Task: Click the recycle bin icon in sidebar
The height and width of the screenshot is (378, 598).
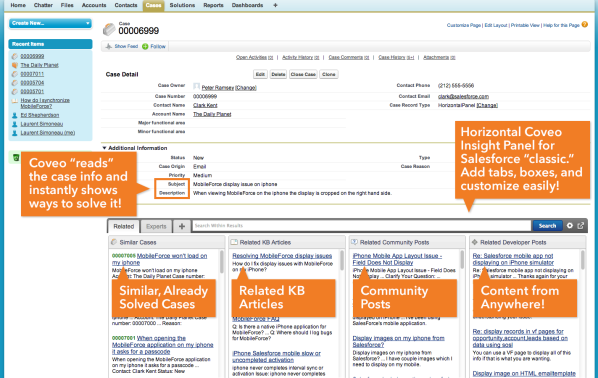Action: (16, 157)
